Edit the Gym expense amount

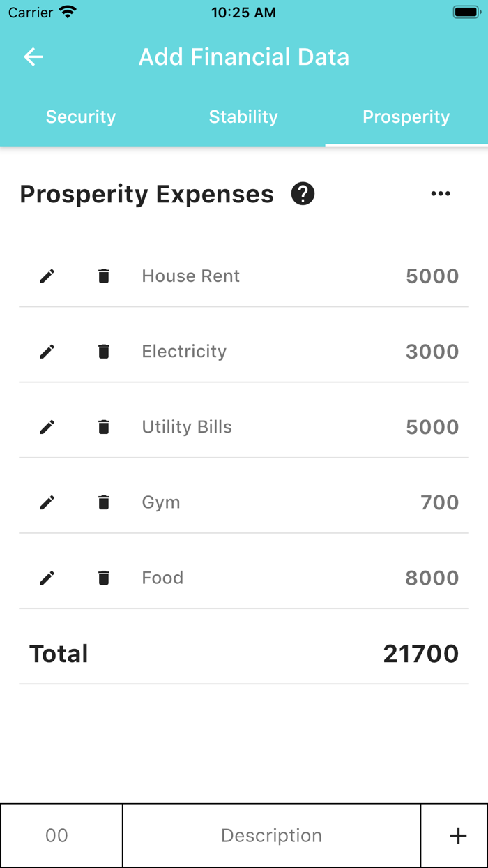47,502
